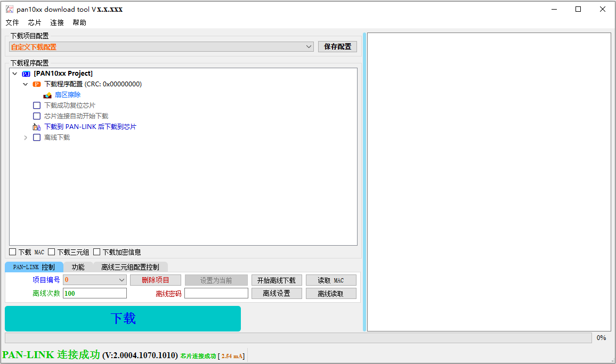Click the 开始离线下载 button
616x364 pixels.
pyautogui.click(x=277, y=280)
